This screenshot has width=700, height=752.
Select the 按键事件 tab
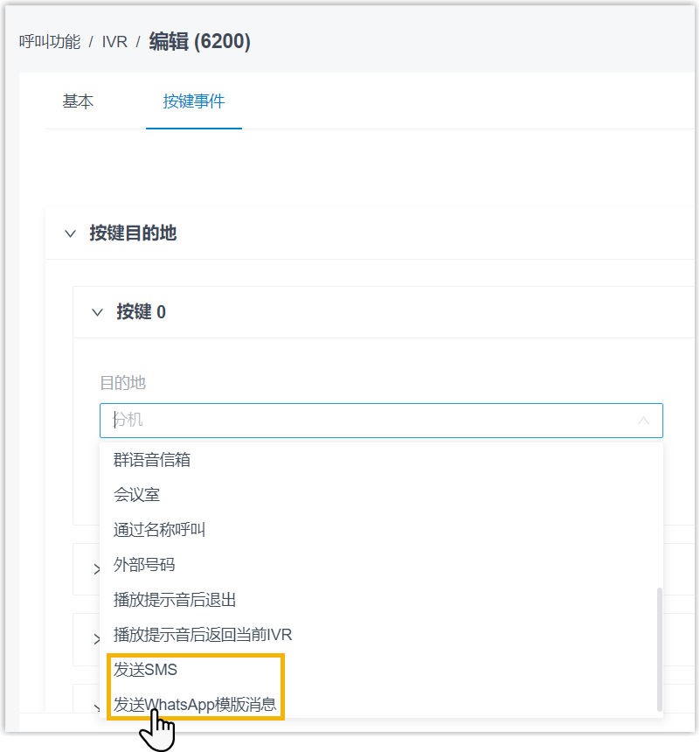click(x=194, y=101)
